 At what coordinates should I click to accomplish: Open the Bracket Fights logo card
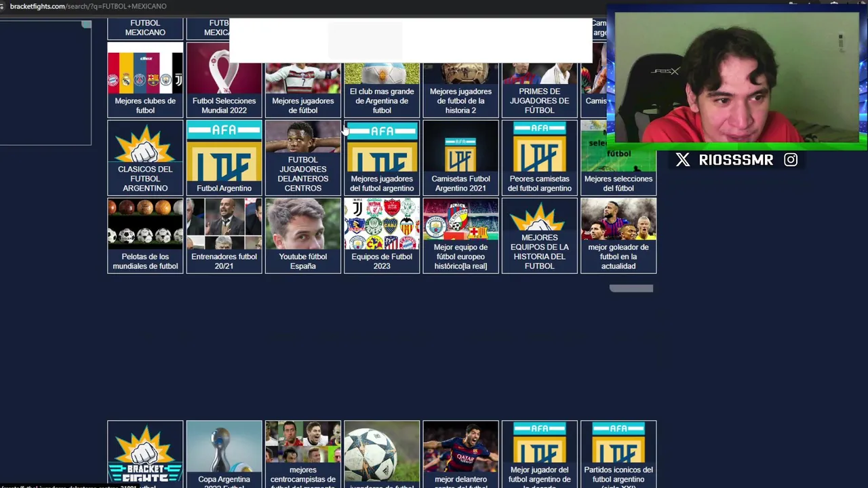(x=145, y=454)
